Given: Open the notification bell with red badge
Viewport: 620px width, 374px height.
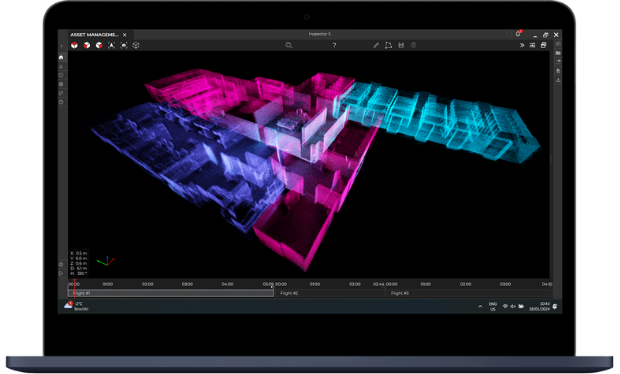Looking at the screenshot, I should pos(518,34).
